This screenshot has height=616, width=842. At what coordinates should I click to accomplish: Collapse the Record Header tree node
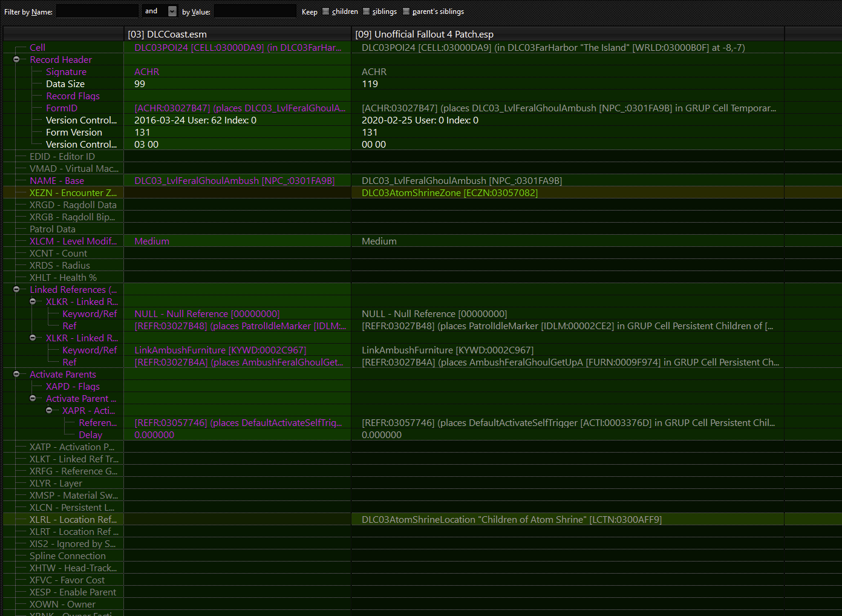coord(16,59)
